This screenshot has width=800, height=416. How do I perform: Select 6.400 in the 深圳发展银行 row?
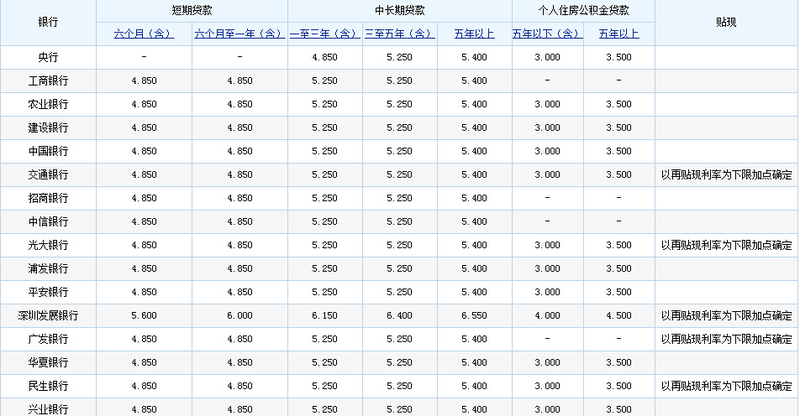tap(399, 315)
